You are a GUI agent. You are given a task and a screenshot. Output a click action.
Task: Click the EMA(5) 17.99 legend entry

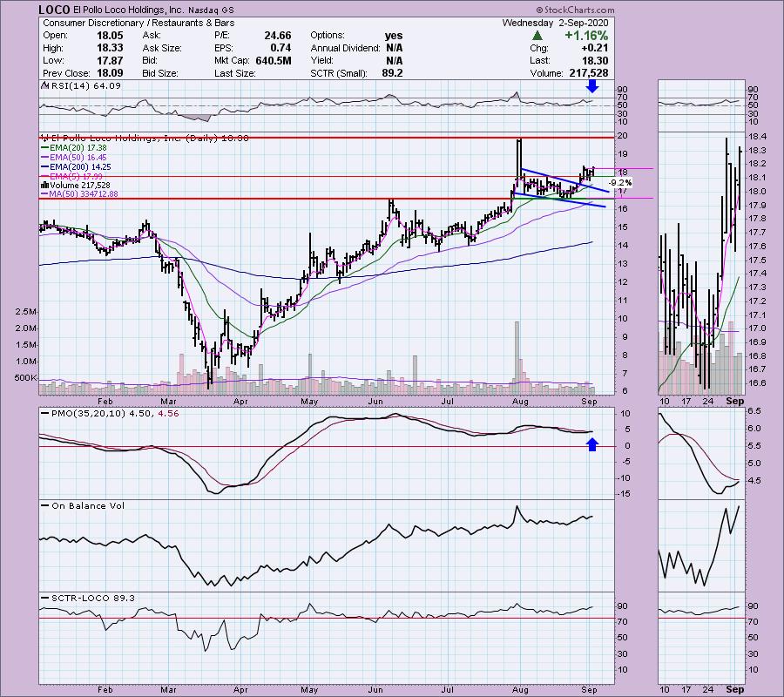pos(72,177)
